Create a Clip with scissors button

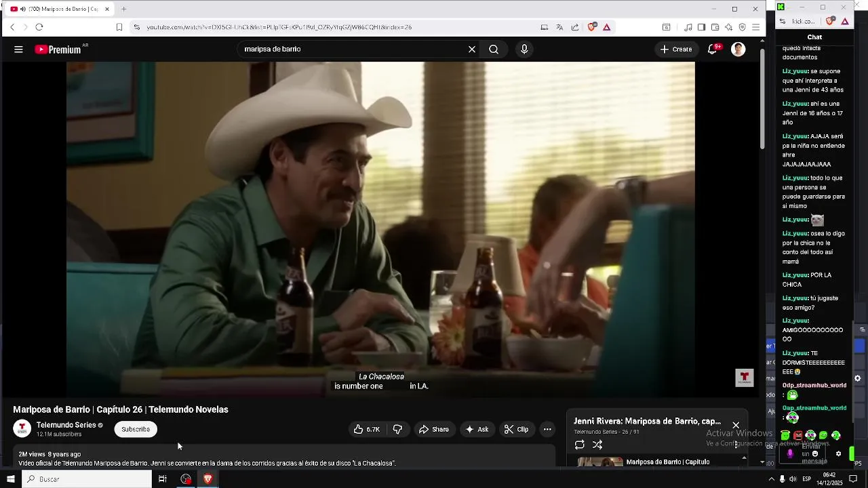click(516, 429)
